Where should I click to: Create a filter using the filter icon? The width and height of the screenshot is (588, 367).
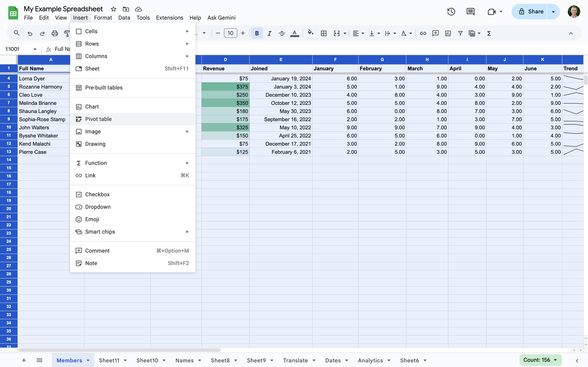[x=460, y=33]
